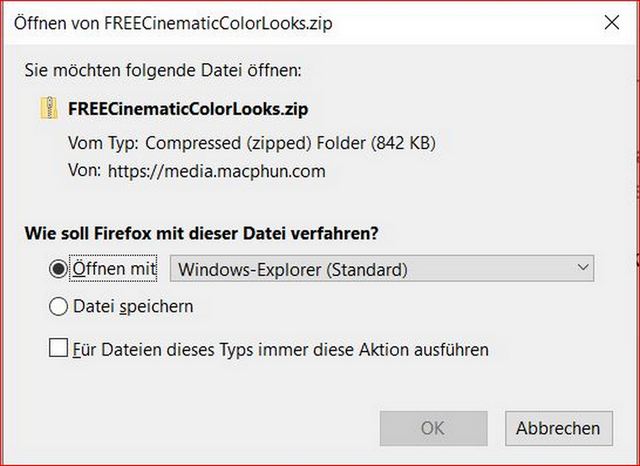Click the "Datei speichern" label text
This screenshot has height=466, width=640.
click(x=133, y=307)
